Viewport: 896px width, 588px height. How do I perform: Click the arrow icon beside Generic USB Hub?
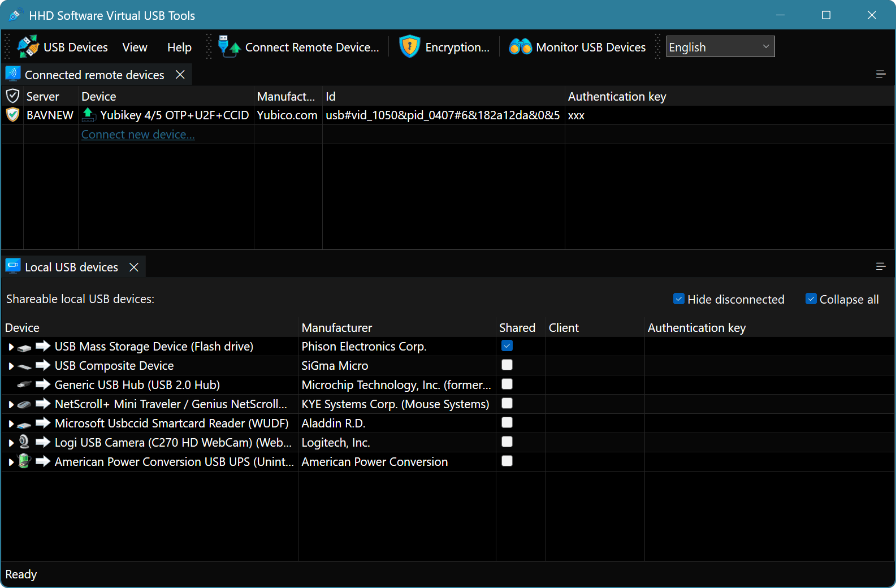tap(43, 384)
